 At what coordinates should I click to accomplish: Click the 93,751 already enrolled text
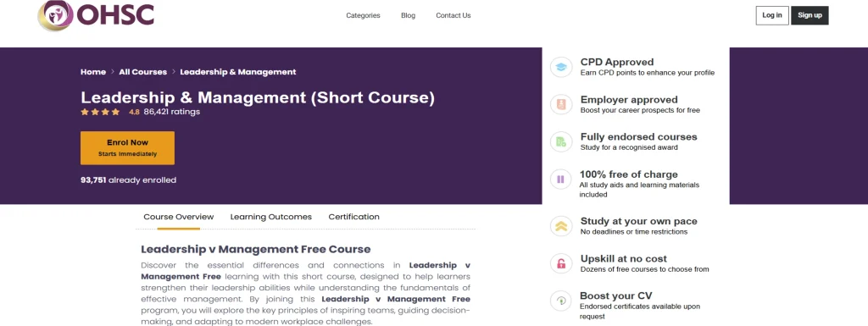[129, 180]
